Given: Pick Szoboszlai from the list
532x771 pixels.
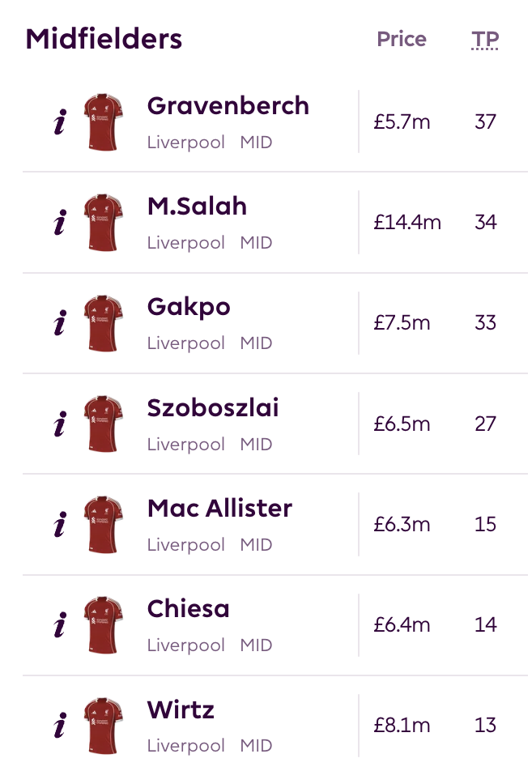Looking at the screenshot, I should pyautogui.click(x=213, y=407).
